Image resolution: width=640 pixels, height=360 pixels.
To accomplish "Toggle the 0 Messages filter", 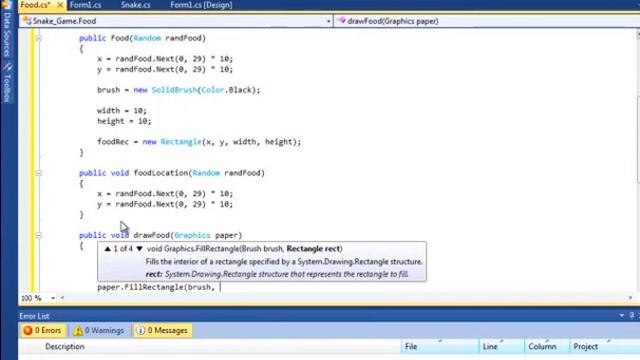I will [162, 330].
